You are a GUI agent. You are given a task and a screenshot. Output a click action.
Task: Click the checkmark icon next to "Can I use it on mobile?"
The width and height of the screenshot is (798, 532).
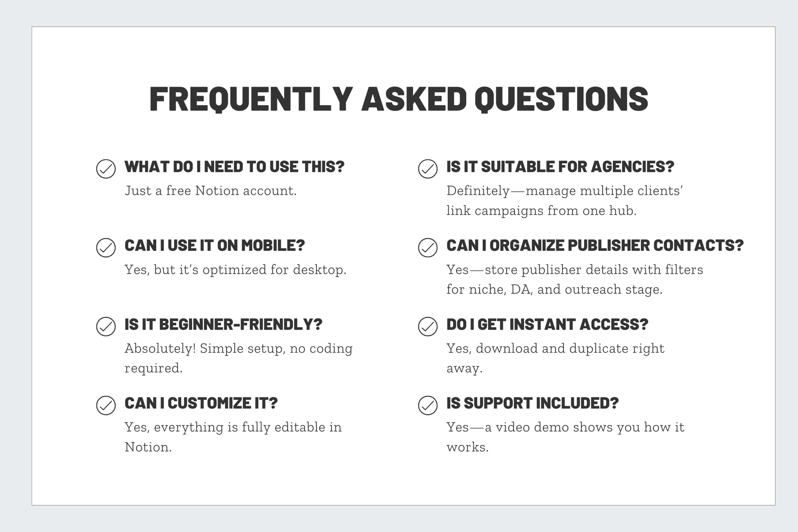(x=106, y=248)
